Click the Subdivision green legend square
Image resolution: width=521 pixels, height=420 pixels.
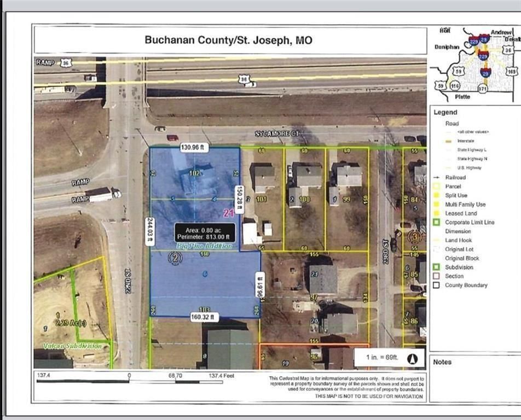pyautogui.click(x=436, y=267)
